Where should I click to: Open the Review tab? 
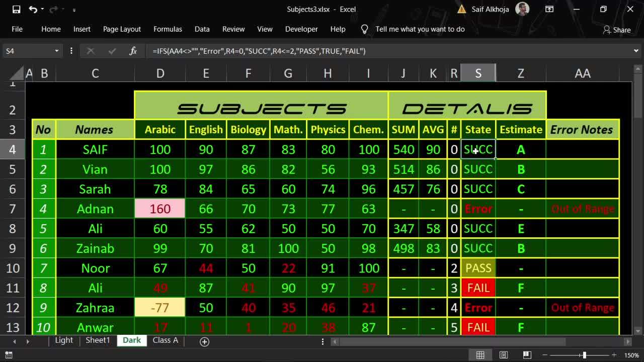click(233, 29)
